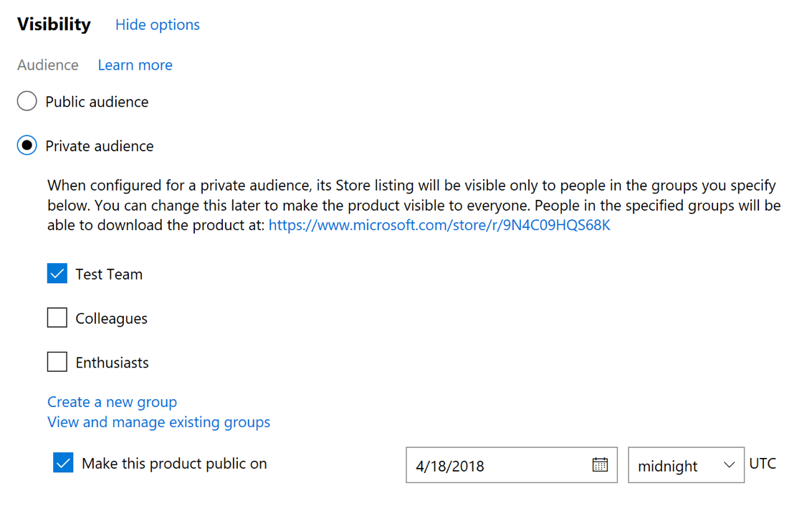Open the calendar date picker icon
Screen dimensions: 812x521
tap(600, 464)
